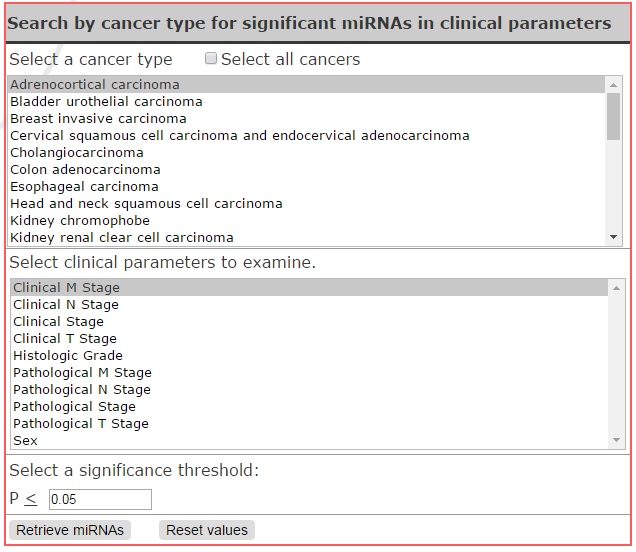636x552 pixels.
Task: Select the Sex clinical parameter
Action: pos(309,440)
